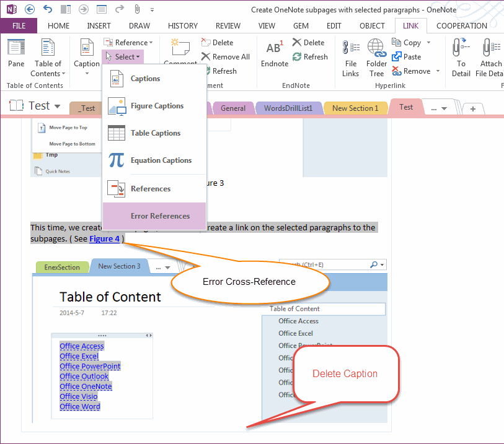This screenshot has width=504, height=444.
Task: Click Refresh in the EndNote group
Action: [x=310, y=57]
